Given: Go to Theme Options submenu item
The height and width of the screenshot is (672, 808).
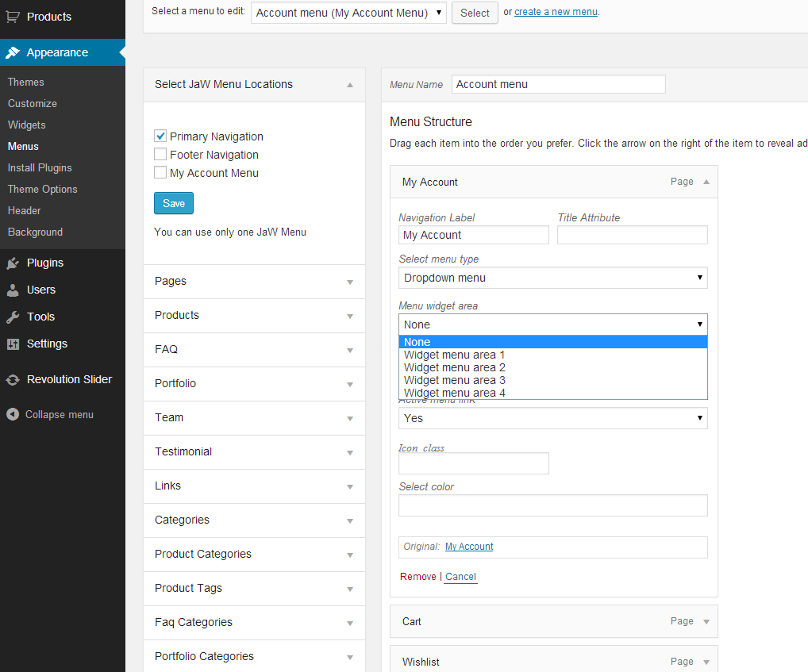Looking at the screenshot, I should tap(43, 189).
